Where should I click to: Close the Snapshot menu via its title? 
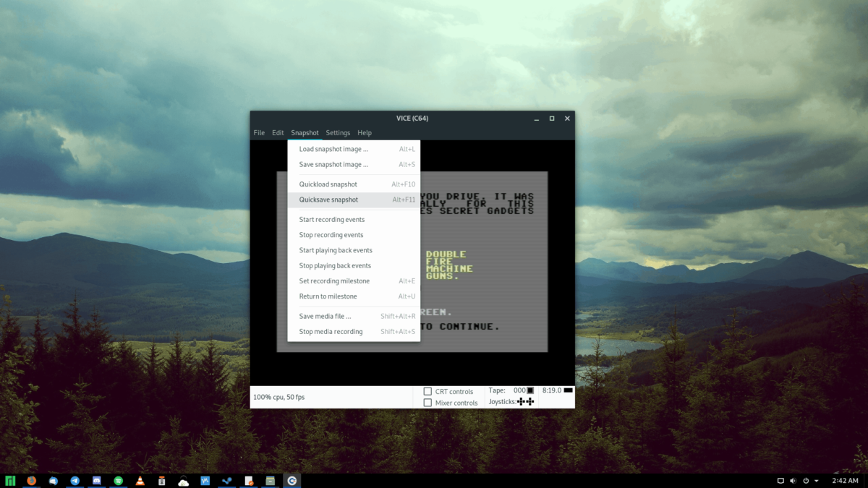(x=305, y=133)
